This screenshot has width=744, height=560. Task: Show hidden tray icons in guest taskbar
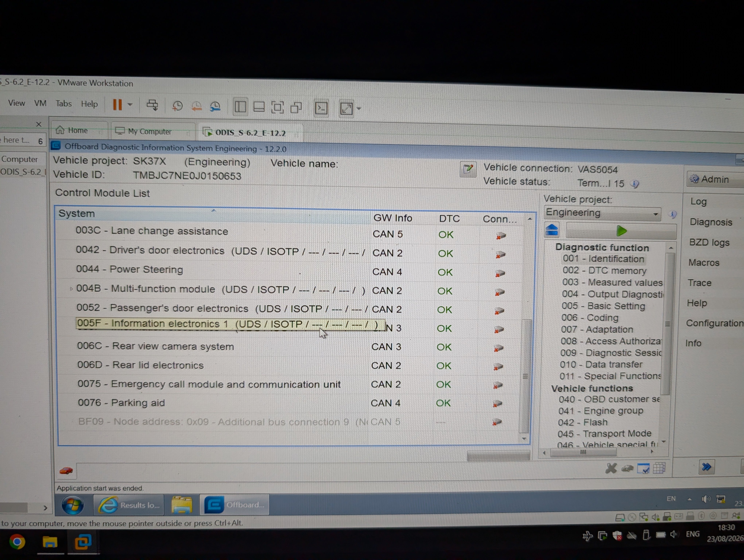tap(689, 499)
